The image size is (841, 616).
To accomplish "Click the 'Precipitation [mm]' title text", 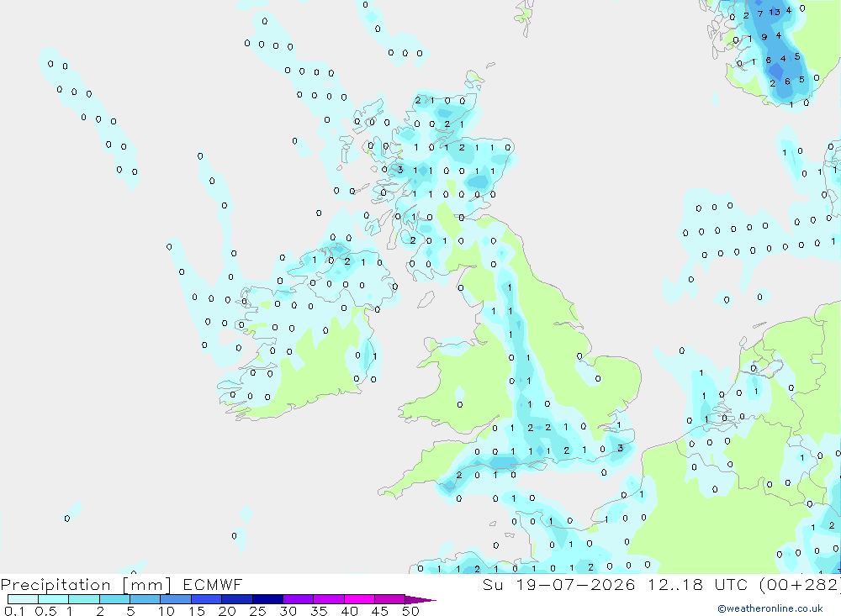I will [x=86, y=584].
